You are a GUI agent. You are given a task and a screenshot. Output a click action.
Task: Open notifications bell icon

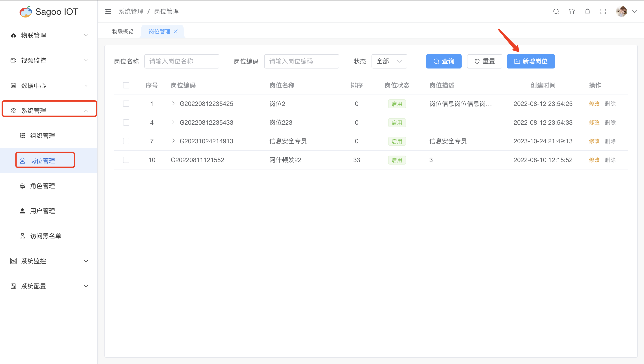(x=588, y=11)
